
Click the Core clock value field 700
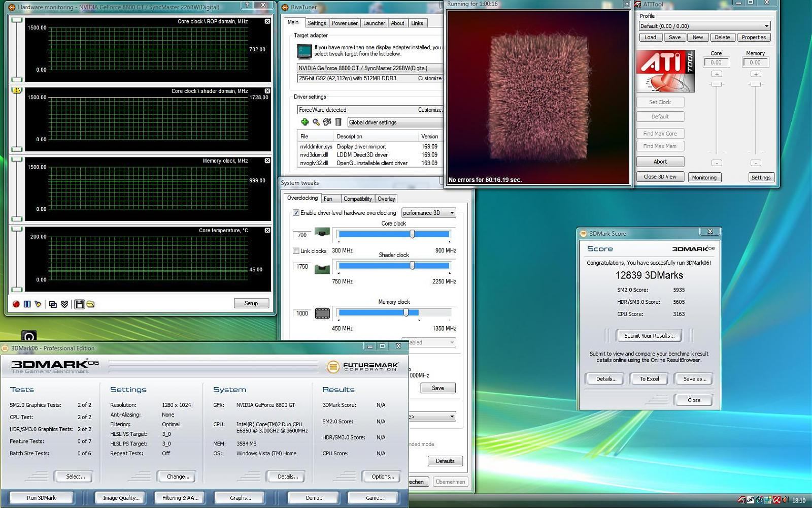302,235
